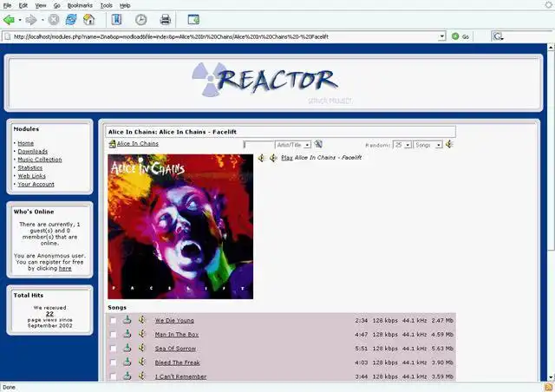Click the search icon next to Artist/Title
Viewport: 555px width, 392px height.
point(318,144)
